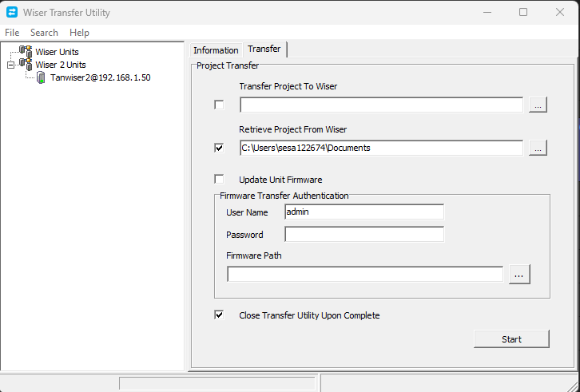This screenshot has width=580, height=392.
Task: Browse for Retrieve Project destination folder
Action: [x=538, y=148]
